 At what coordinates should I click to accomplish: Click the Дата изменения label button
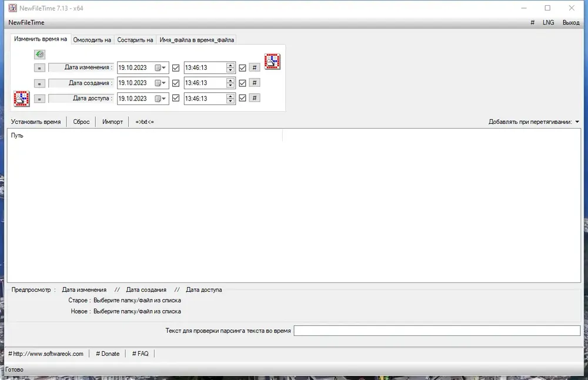[81, 68]
